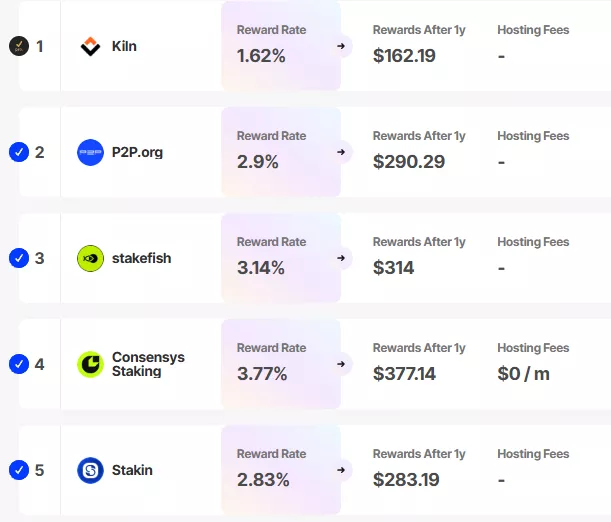Open the Consensys Staking name link
The image size is (611, 522).
148,364
